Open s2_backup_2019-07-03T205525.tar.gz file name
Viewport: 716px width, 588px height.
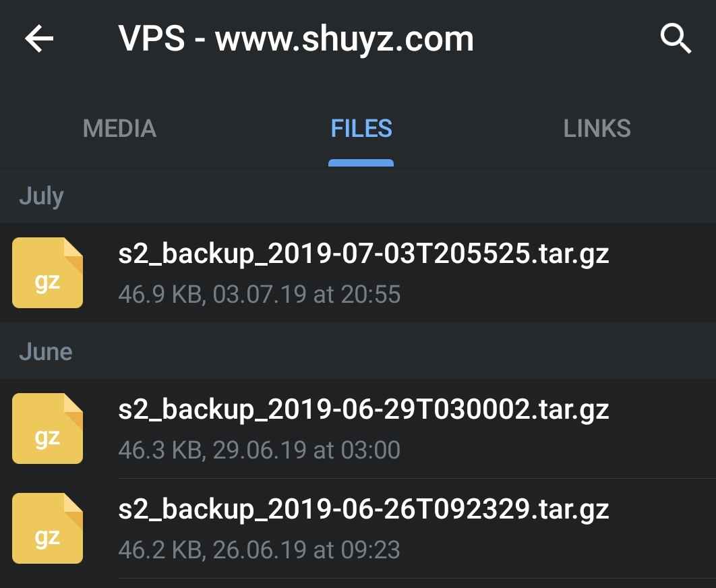click(363, 254)
